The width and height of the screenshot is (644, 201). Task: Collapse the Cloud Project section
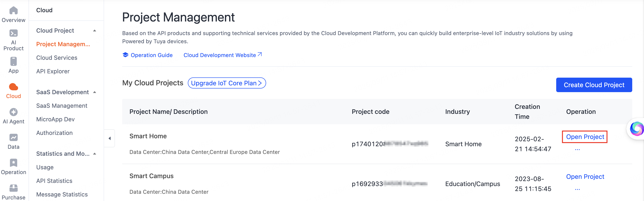[95, 31]
